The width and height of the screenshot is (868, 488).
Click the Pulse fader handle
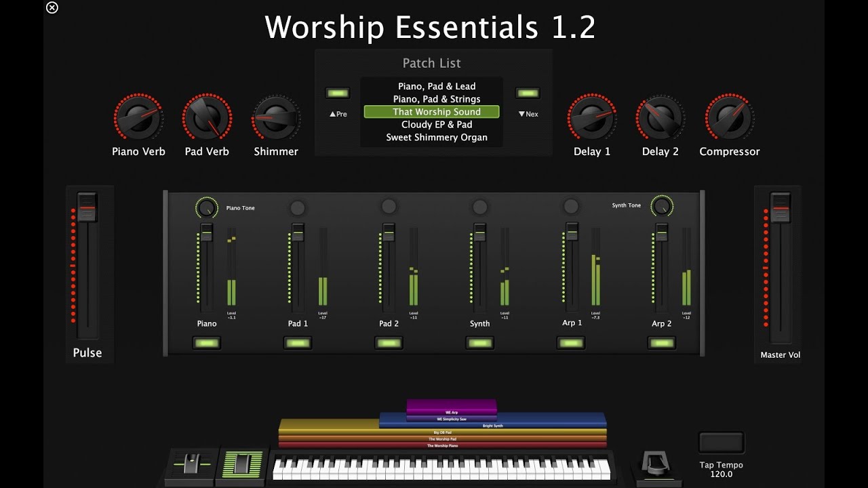click(87, 207)
